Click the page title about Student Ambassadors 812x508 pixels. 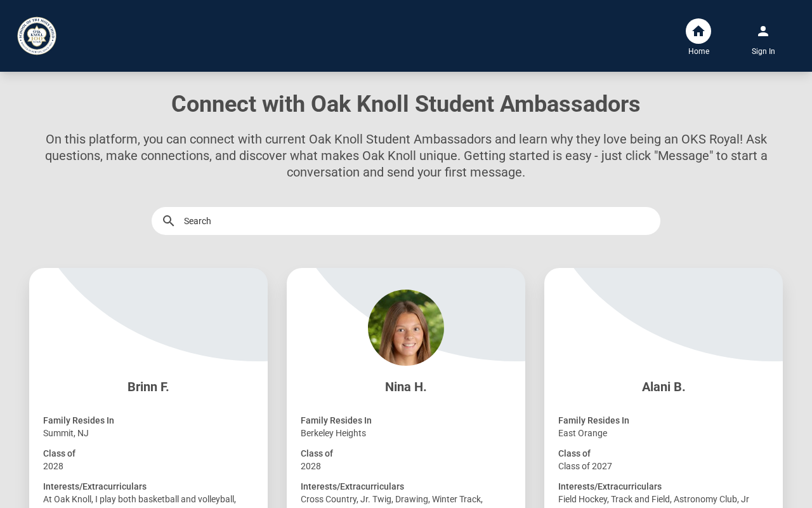point(406,104)
